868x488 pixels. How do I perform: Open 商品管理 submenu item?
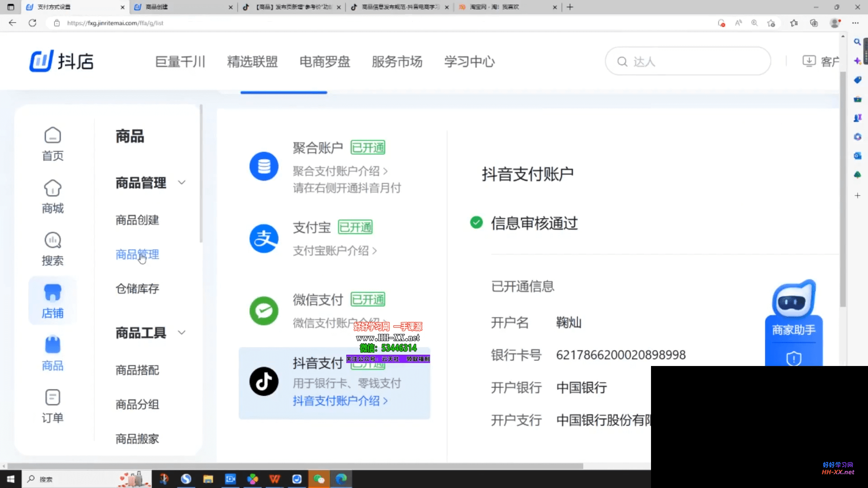[137, 254]
